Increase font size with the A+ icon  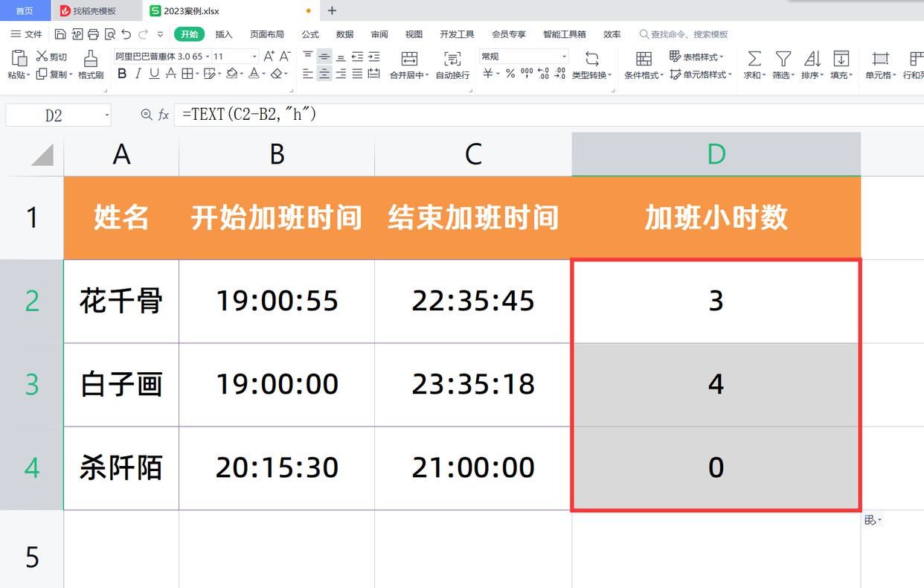coord(269,56)
